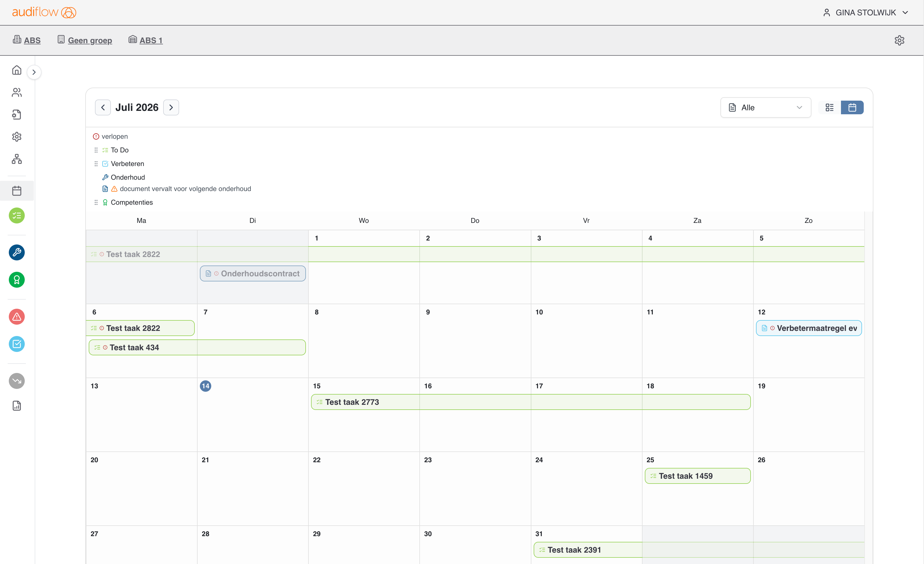
Task: Open the document settings sidebar icon
Action: [x=17, y=114]
